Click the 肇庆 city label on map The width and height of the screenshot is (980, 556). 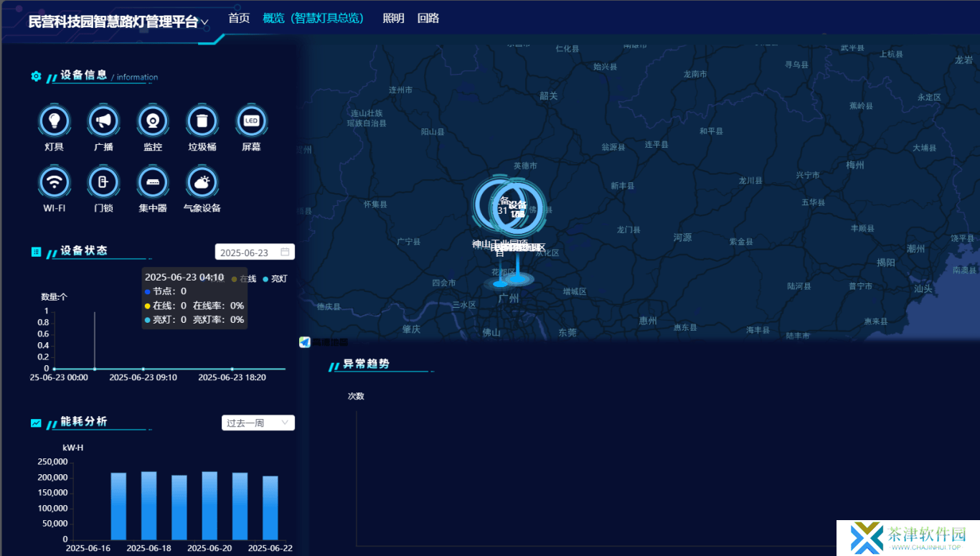(x=412, y=329)
